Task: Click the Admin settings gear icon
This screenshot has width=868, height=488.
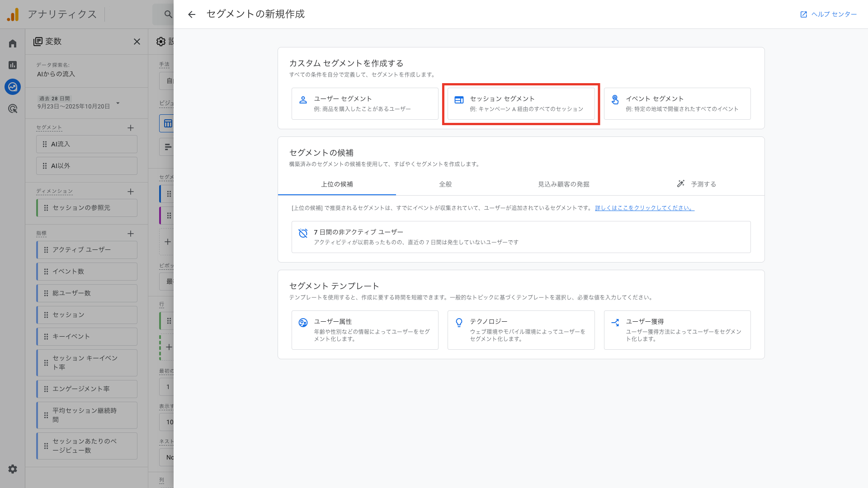Action: point(12,469)
